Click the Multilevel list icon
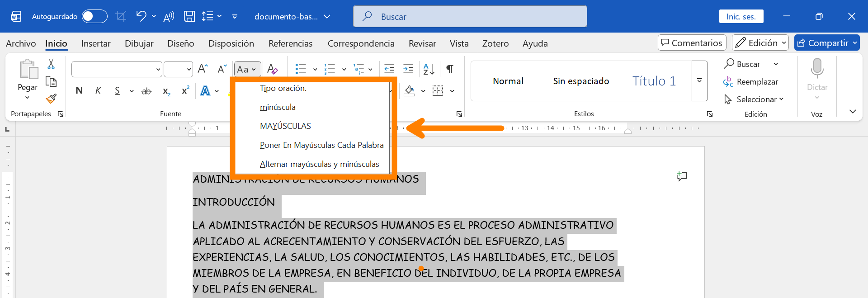868x298 pixels. coord(359,69)
